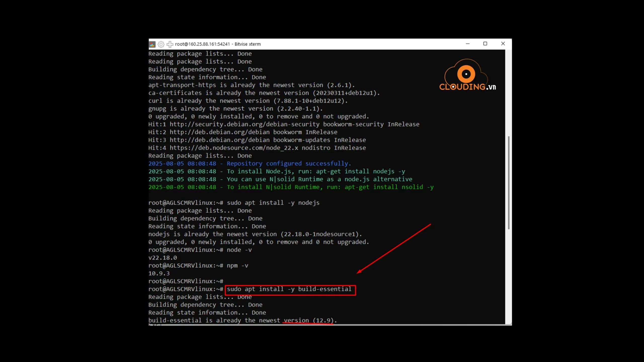Screen dimensions: 644x362
Task: Click the 'Hit:3' bookworm-updates InRelease line
Action: click(x=257, y=140)
